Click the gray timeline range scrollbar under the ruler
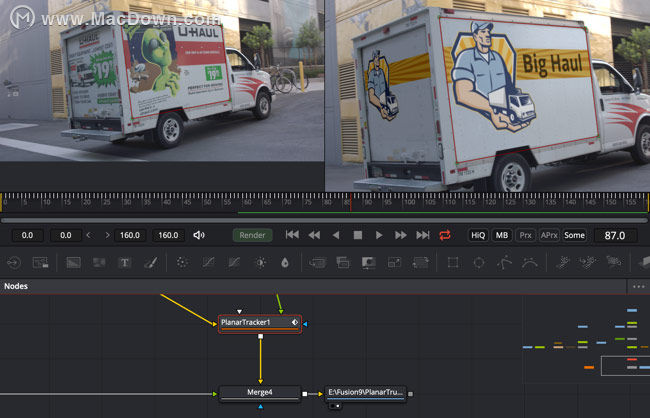Viewport: 650px width, 418px height. click(325, 221)
